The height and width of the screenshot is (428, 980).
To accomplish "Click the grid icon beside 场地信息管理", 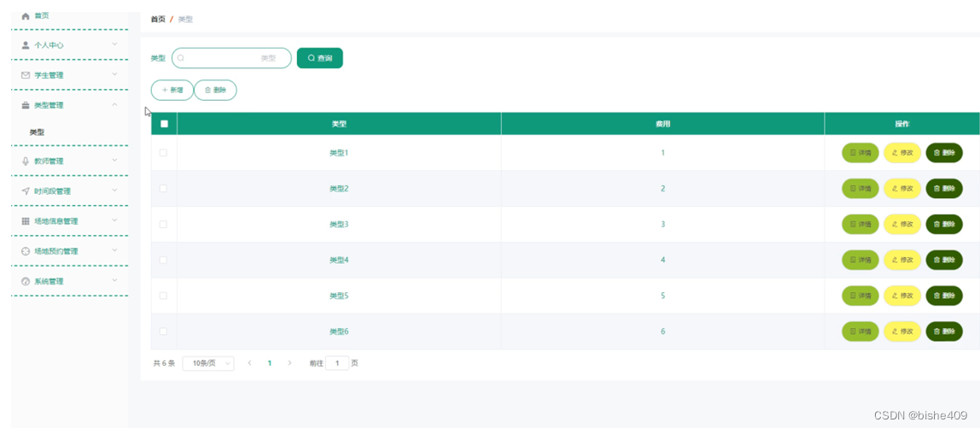I will 26,221.
